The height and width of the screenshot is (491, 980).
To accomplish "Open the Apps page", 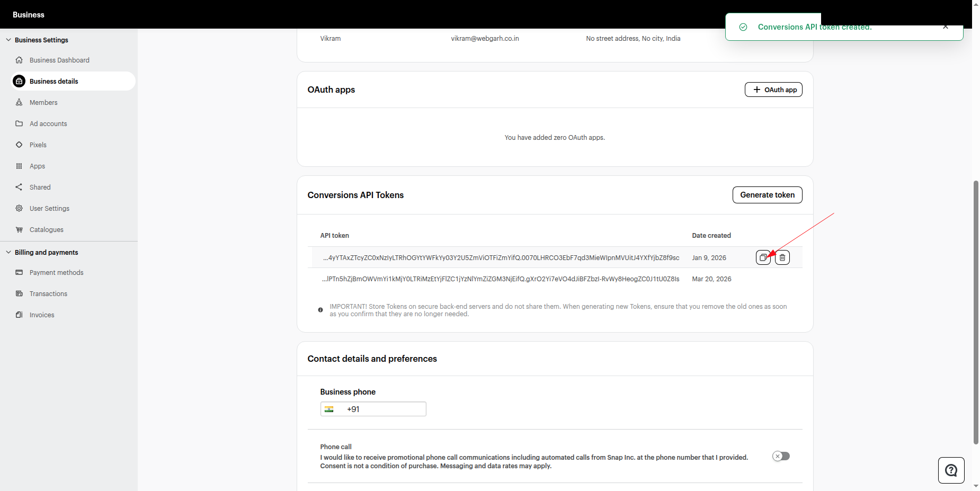I will [37, 166].
